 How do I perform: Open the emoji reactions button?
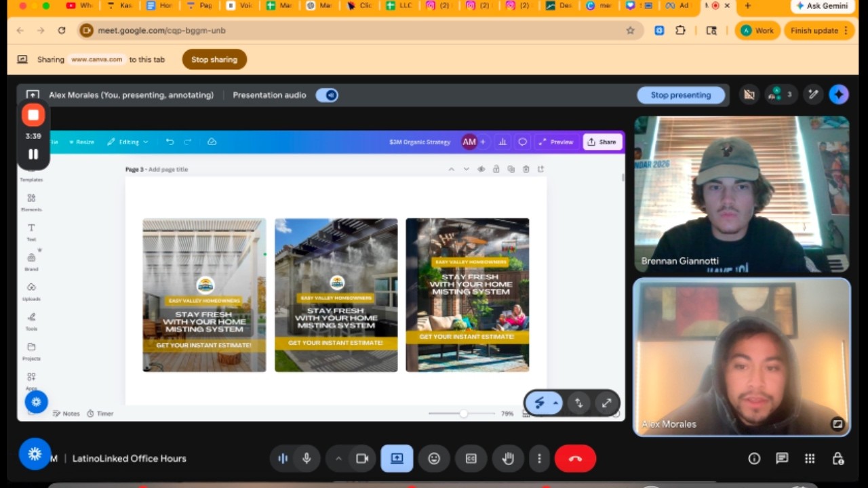tap(434, 459)
